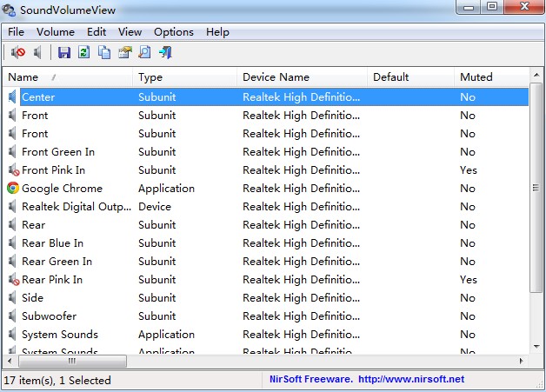Sort by the Device Name column header
The image size is (546, 392).
point(303,77)
